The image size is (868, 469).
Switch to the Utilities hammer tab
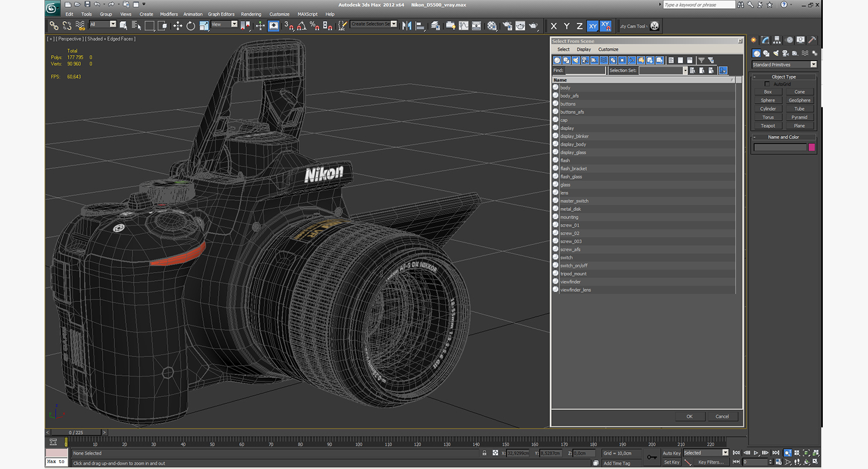pos(812,40)
